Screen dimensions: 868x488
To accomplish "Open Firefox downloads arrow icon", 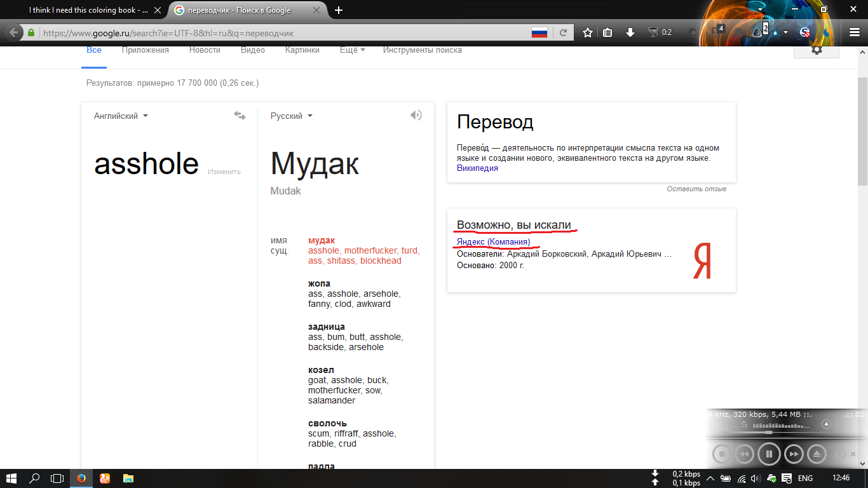I will pyautogui.click(x=630, y=32).
